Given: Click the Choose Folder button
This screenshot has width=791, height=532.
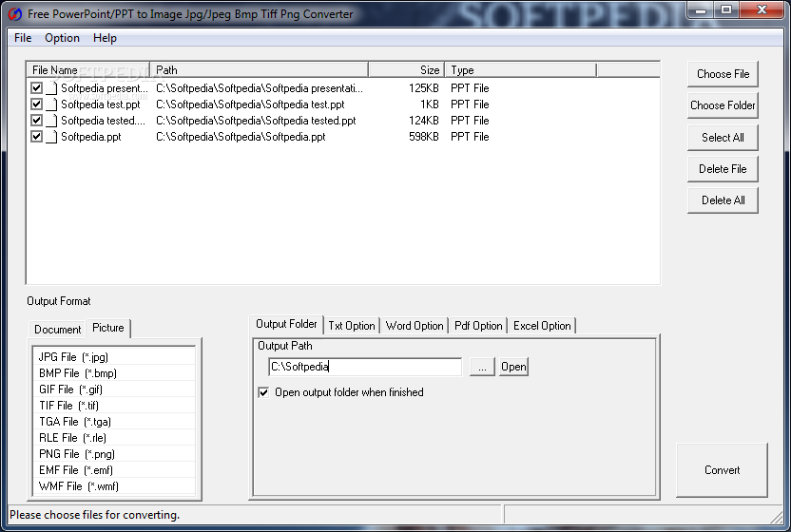Looking at the screenshot, I should (723, 105).
